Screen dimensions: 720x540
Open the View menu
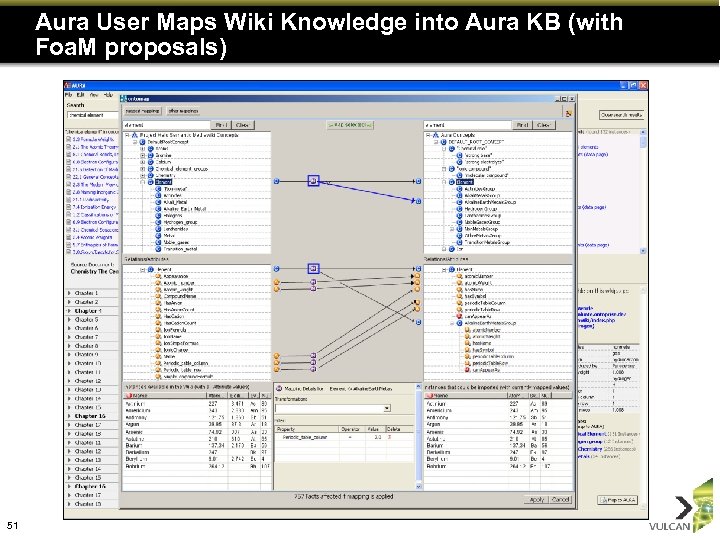click(x=94, y=95)
